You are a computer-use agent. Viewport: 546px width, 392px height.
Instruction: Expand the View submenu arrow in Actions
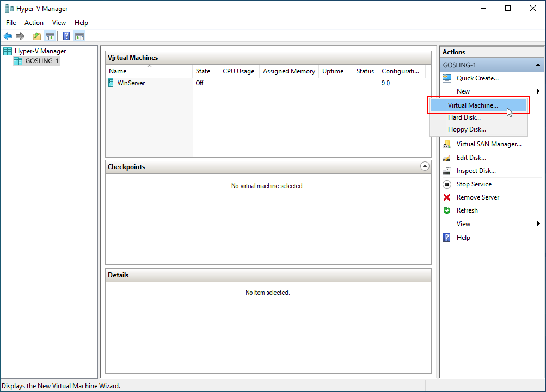[538, 224]
